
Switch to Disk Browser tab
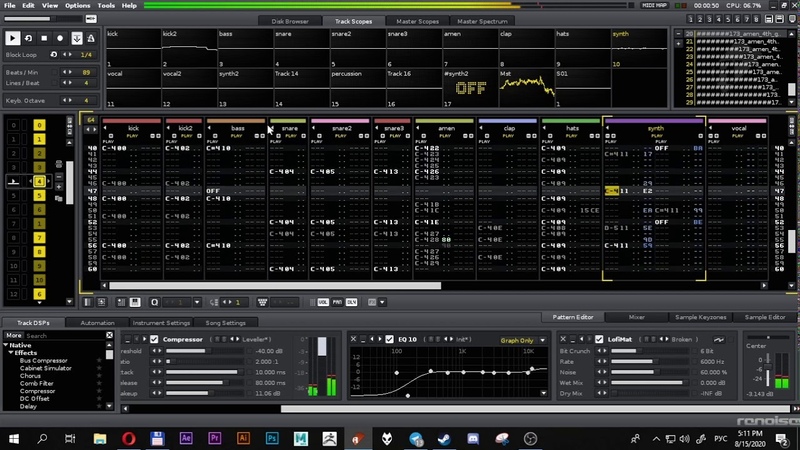290,21
